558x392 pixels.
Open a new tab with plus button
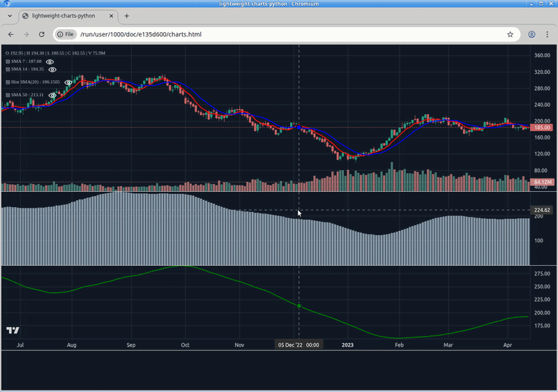tap(127, 16)
